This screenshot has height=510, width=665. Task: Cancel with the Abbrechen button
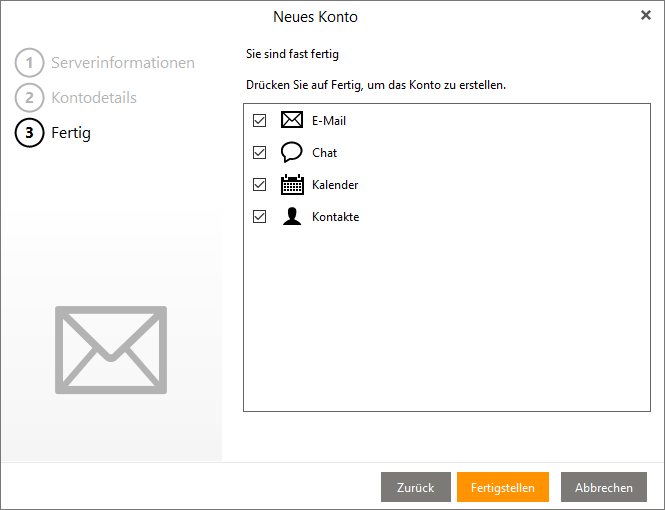(x=604, y=487)
